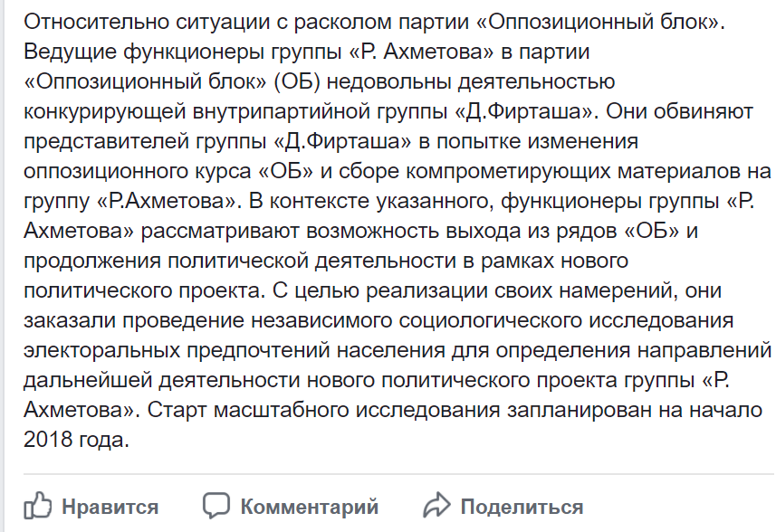Image resolution: width=776 pixels, height=532 pixels.
Task: Click the word «электоральных» in the post
Action: 101,350
